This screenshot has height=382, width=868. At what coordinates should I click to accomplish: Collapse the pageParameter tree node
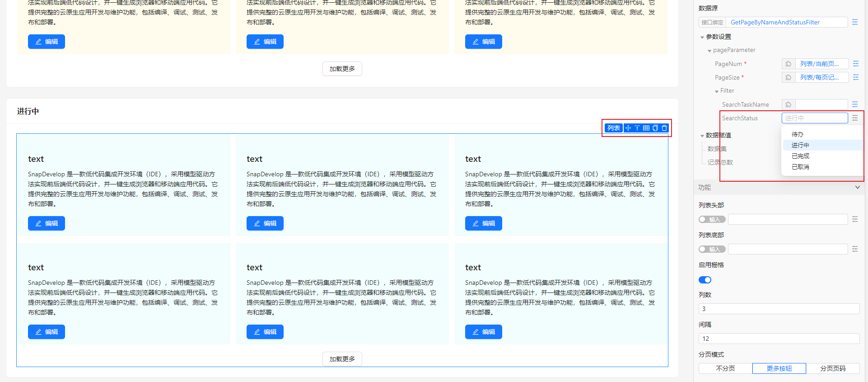(709, 51)
